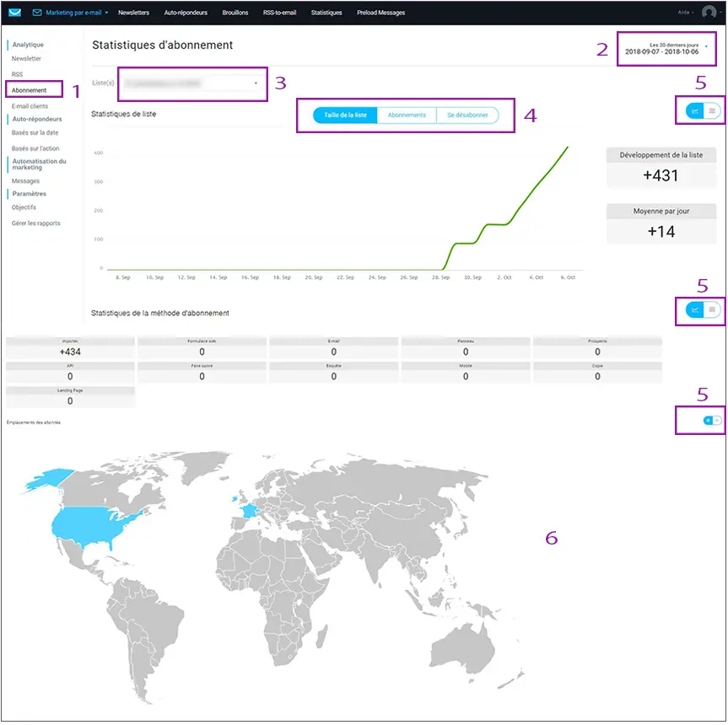This screenshot has width=728, height=725.
Task: Click the Faire suivre count card
Action: coord(202,373)
